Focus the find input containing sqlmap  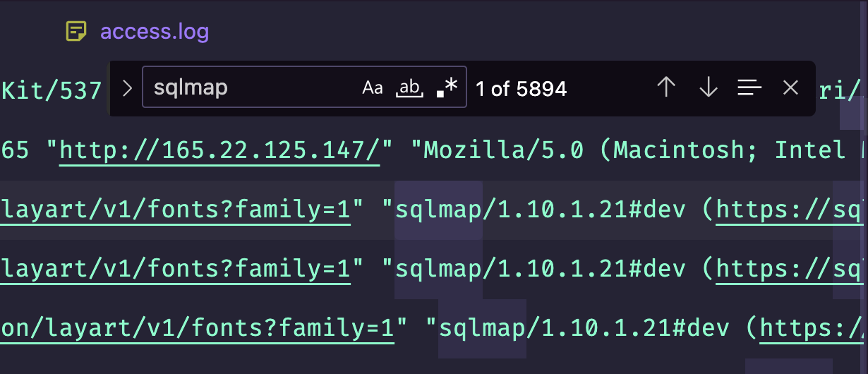pos(247,88)
